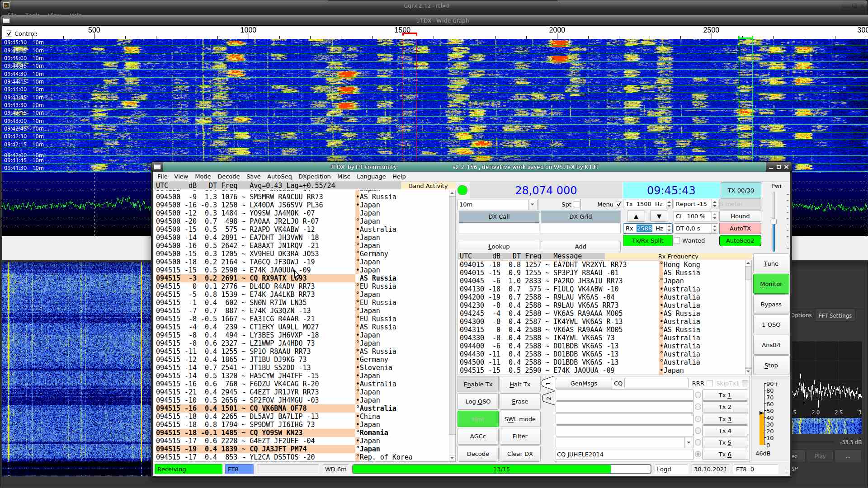Image resolution: width=868 pixels, height=488 pixels.
Task: Select the Tx 6 radio button
Action: pyautogui.click(x=698, y=455)
